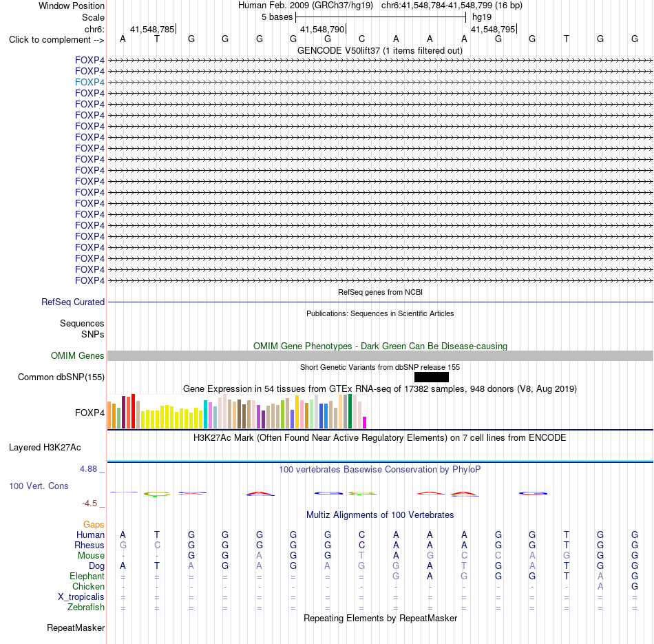
Task: Click the FOXP4 label beside the GTEx bar chart
Action: coord(89,413)
